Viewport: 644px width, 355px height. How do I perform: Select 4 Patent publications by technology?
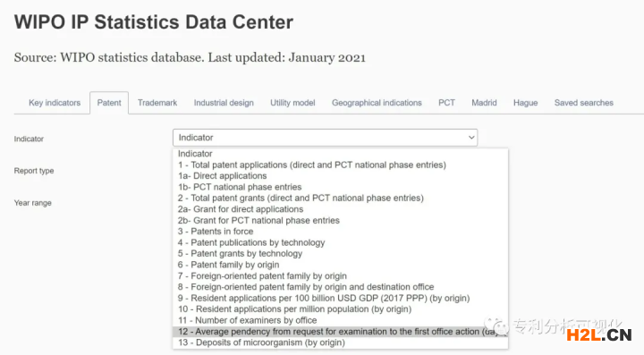point(340,242)
